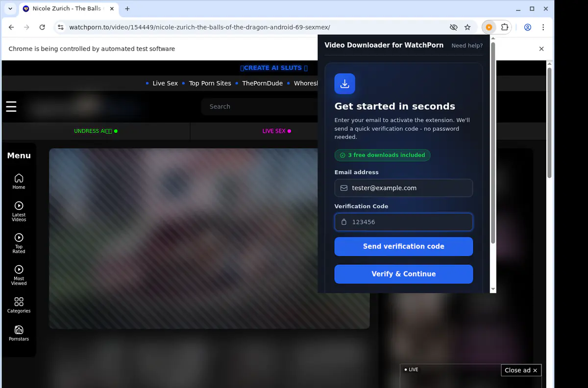Click the Get started in seconds heading

coord(395,106)
